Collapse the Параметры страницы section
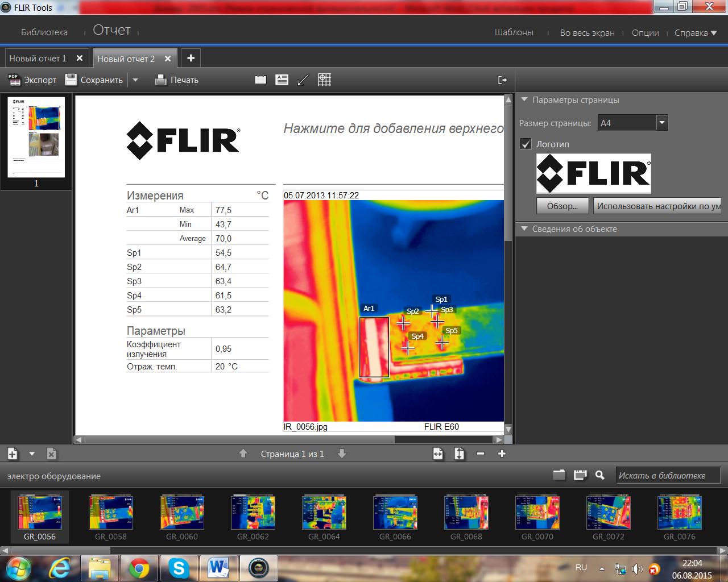728x582 pixels. tap(524, 100)
